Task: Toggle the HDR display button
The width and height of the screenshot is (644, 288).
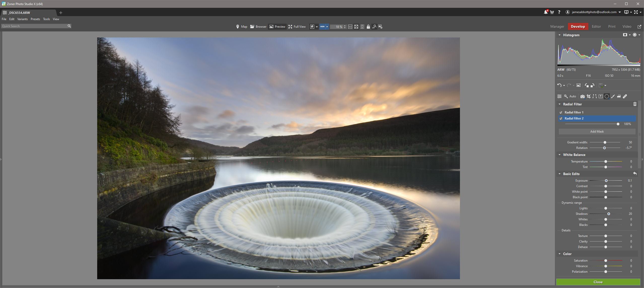Action: pos(323,27)
